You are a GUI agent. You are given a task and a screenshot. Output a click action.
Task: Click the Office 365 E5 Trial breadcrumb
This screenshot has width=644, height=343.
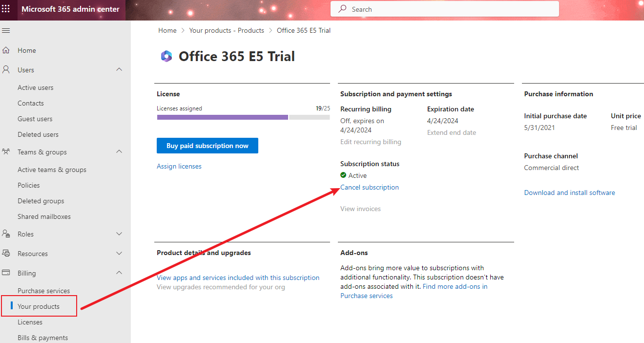304,30
